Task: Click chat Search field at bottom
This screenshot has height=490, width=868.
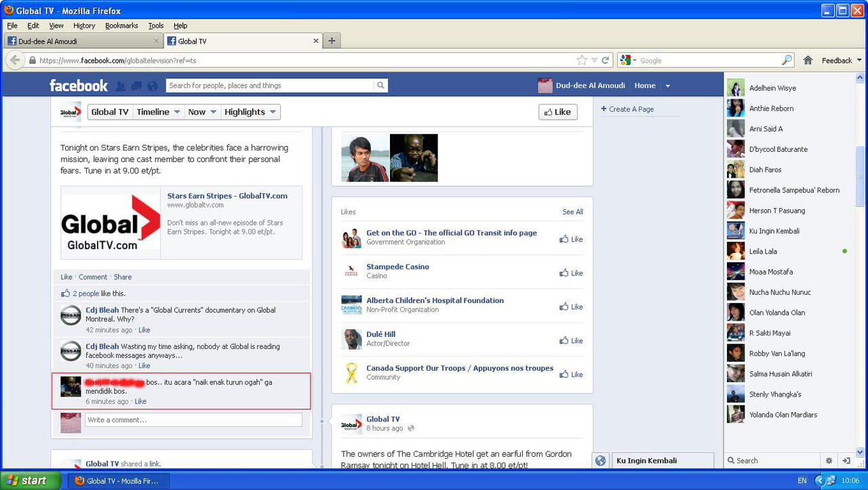Action: tap(773, 460)
